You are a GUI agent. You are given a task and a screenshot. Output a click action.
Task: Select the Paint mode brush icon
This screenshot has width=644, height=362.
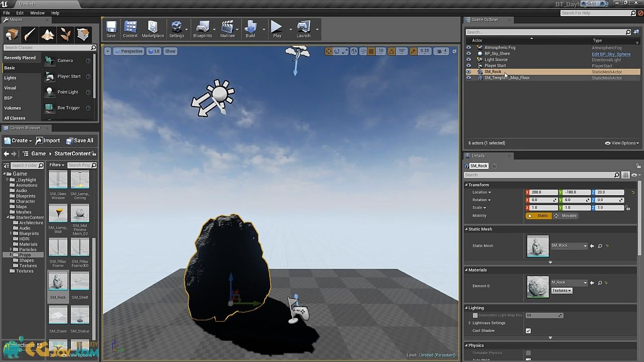pyautogui.click(x=30, y=34)
